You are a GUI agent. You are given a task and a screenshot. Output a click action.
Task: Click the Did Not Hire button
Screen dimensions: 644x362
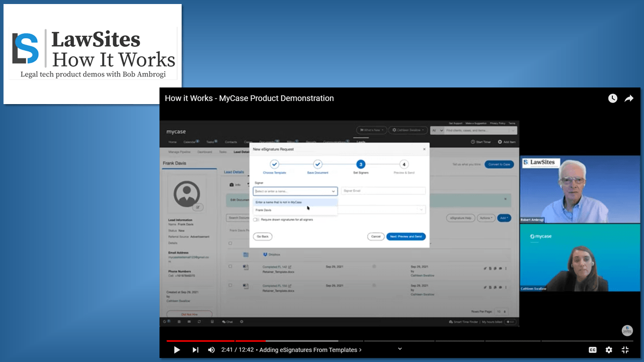coord(189,314)
